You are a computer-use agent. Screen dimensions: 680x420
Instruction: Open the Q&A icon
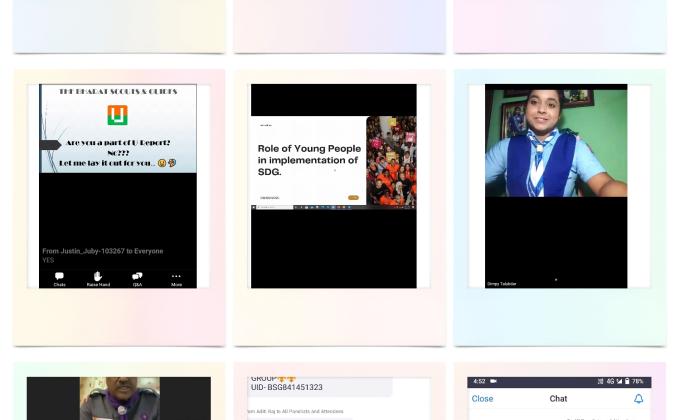[137, 277]
